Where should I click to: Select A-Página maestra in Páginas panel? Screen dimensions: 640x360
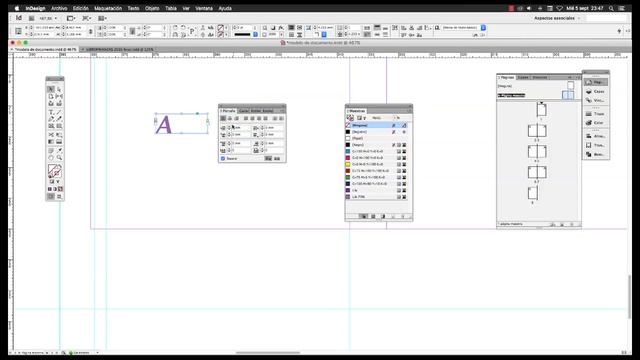pyautogui.click(x=511, y=96)
